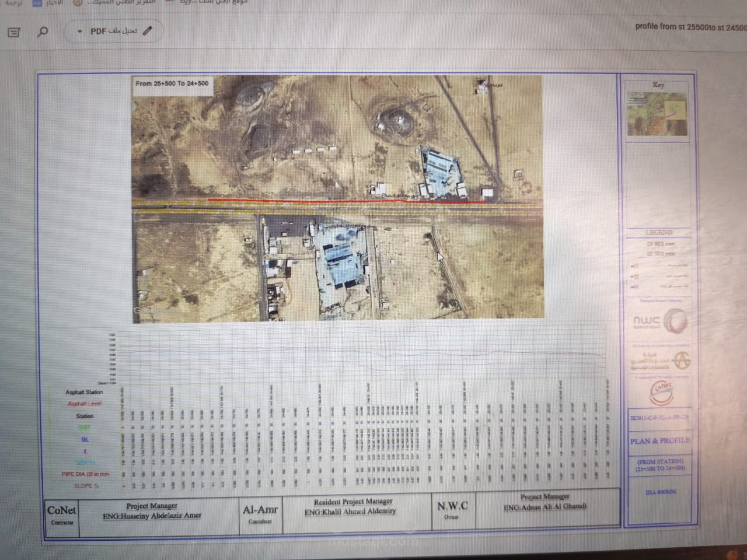Click the 'PIPE DIA' row label
747x560 pixels.
point(85,474)
